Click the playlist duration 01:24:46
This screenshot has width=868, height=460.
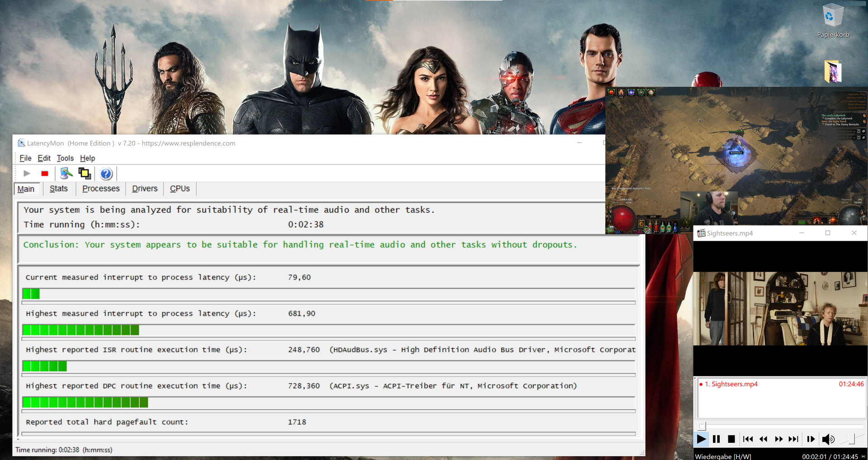pos(851,384)
